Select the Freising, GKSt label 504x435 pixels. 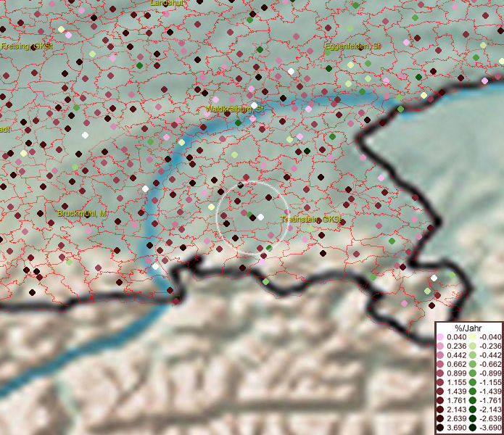tap(27, 46)
